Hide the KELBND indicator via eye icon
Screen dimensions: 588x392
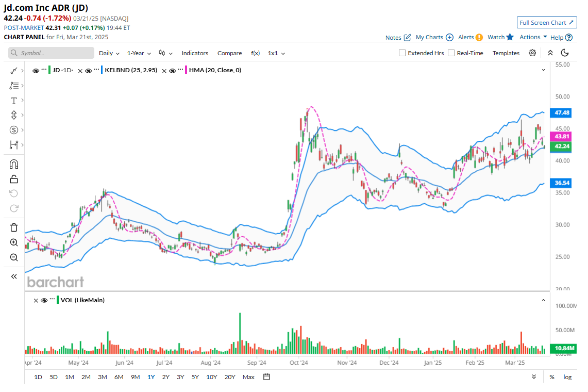click(x=89, y=71)
